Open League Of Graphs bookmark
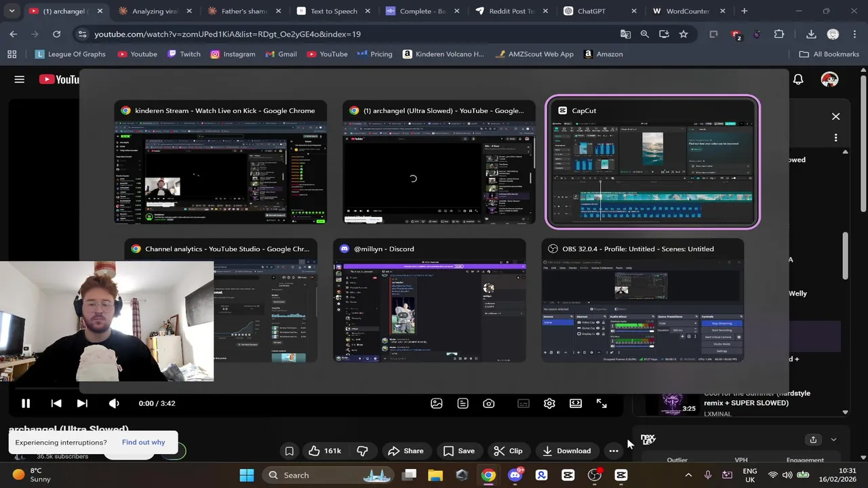This screenshot has height=488, width=868. [x=70, y=54]
